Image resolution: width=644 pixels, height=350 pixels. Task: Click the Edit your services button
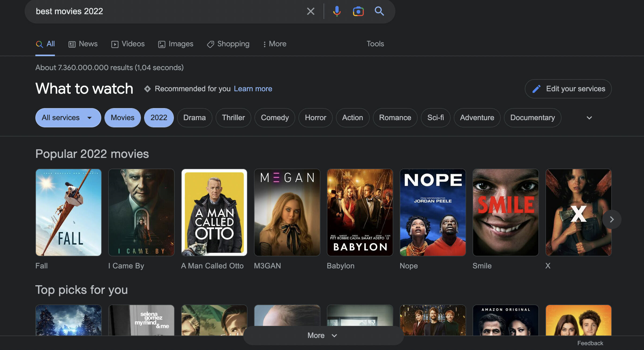point(568,89)
